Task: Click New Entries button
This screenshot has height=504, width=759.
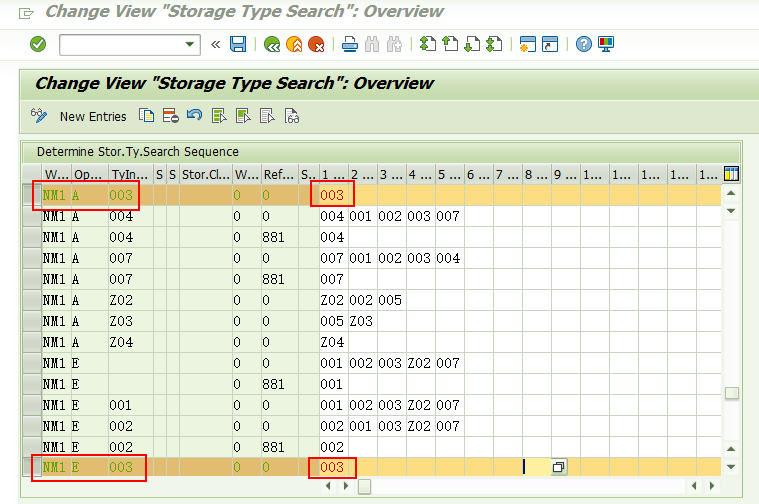Action: coord(93,117)
